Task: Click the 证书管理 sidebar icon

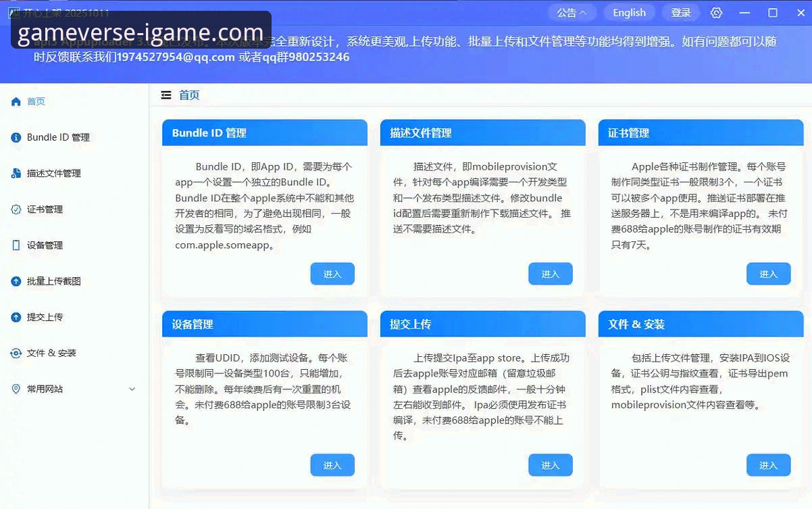Action: coord(16,210)
